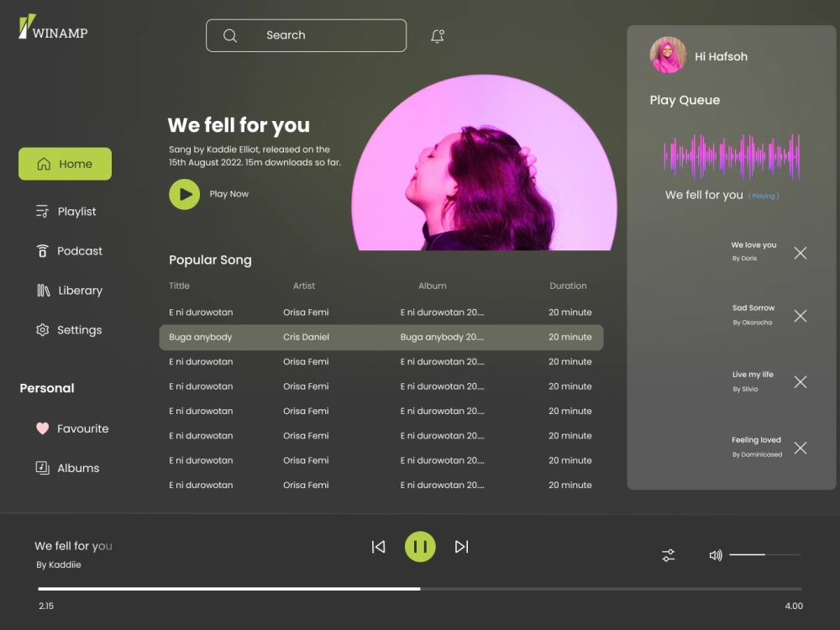Remove We love you from queue
The width and height of the screenshot is (840, 630).
801,253
